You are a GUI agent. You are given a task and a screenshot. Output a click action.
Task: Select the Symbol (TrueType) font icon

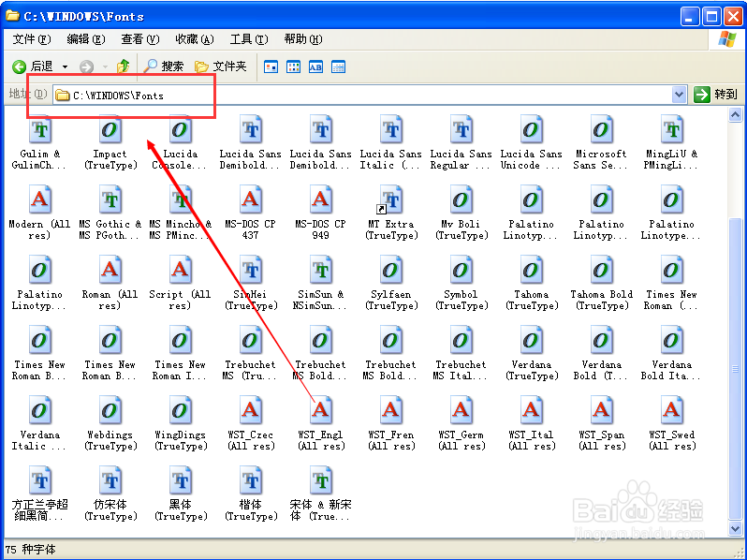click(461, 270)
